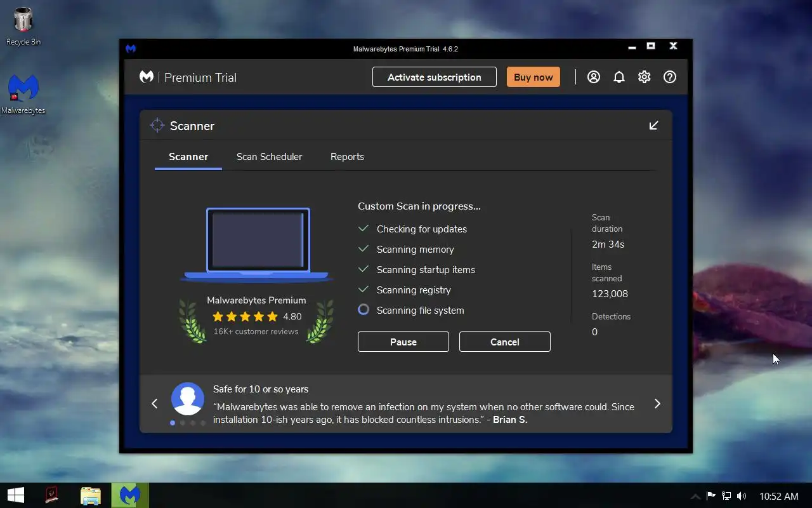Open the volume speaker icon
Screen dimensions: 812x508
(742, 496)
